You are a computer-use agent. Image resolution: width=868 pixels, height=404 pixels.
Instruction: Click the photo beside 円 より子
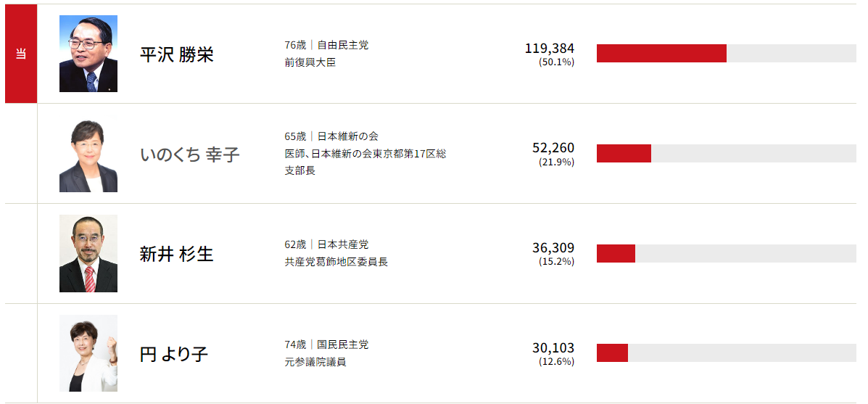88,353
